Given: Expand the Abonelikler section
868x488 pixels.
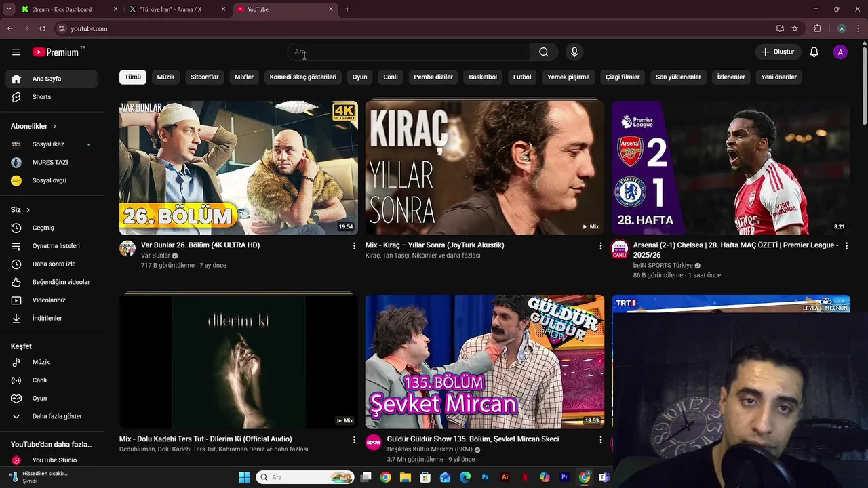Looking at the screenshot, I should tap(34, 126).
